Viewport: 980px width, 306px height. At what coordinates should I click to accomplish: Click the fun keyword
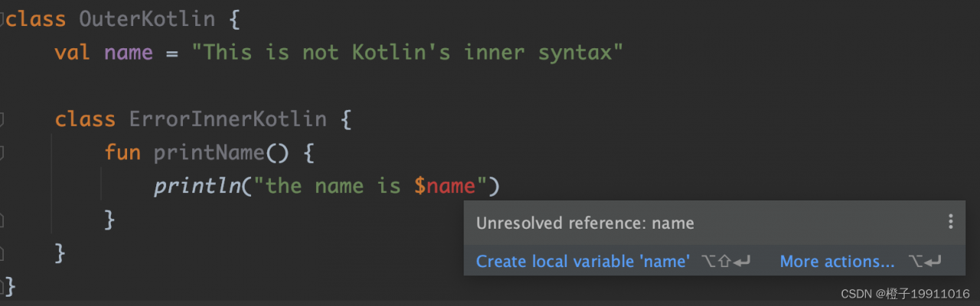tap(122, 153)
